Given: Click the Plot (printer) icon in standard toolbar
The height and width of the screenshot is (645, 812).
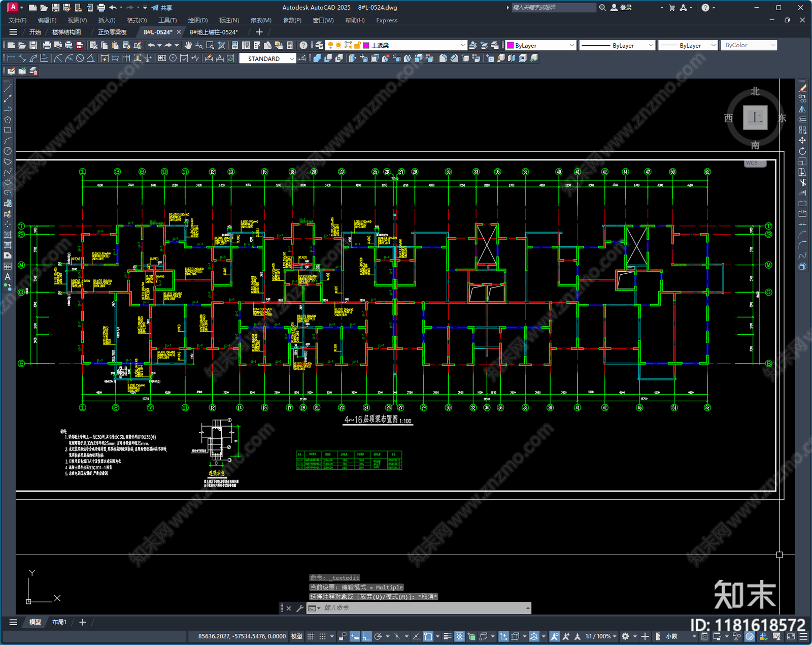Looking at the screenshot, I should [47, 45].
